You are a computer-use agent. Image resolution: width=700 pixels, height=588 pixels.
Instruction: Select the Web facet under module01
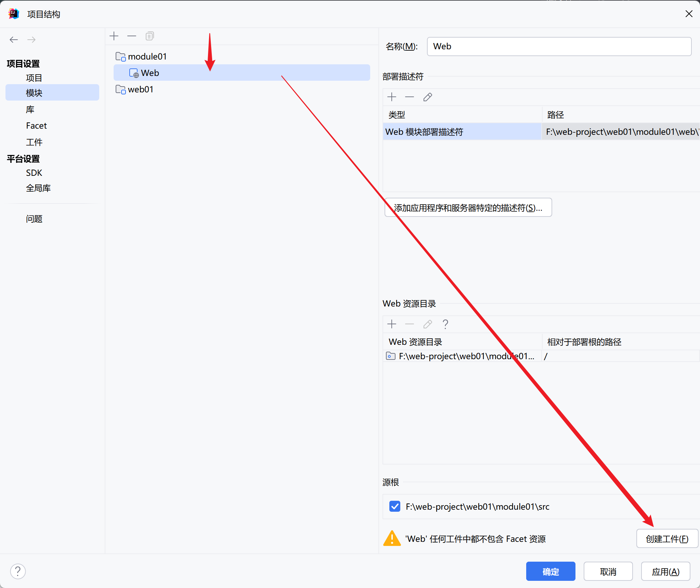150,73
